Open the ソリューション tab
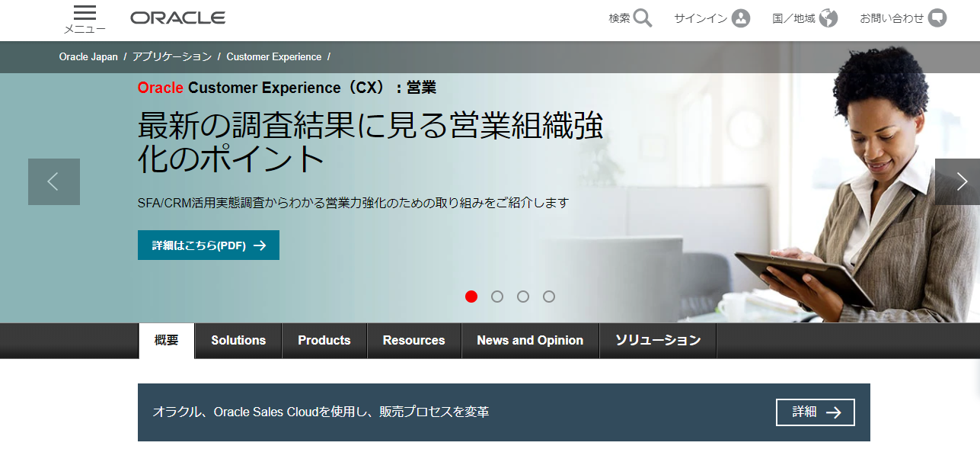Image resolution: width=980 pixels, height=449 pixels. [658, 341]
